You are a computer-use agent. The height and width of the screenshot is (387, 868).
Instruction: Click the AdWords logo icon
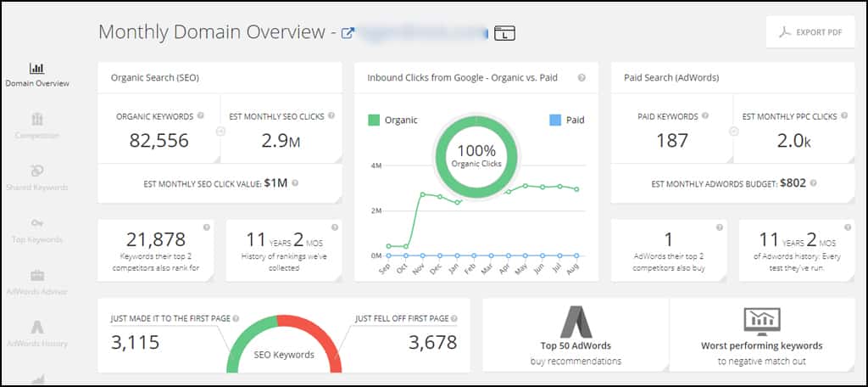point(576,322)
